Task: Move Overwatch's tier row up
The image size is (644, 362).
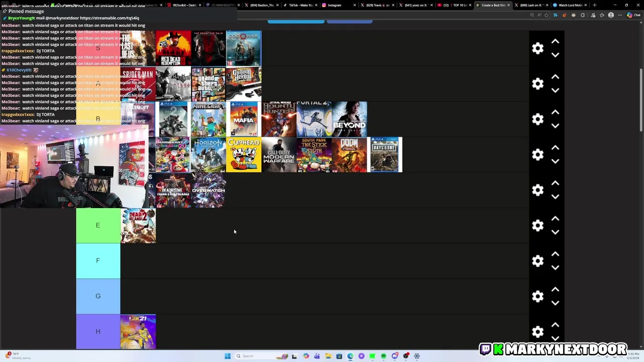Action: [x=555, y=183]
